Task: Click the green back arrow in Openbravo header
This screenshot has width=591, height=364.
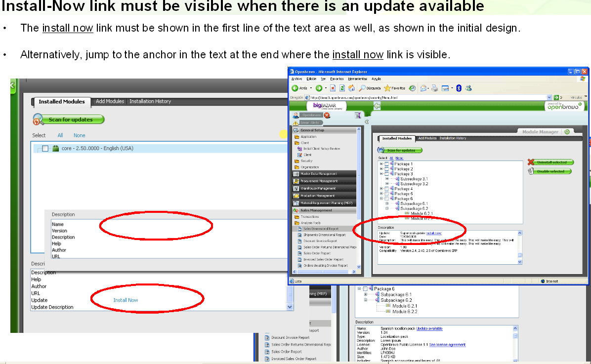Action: (377, 106)
